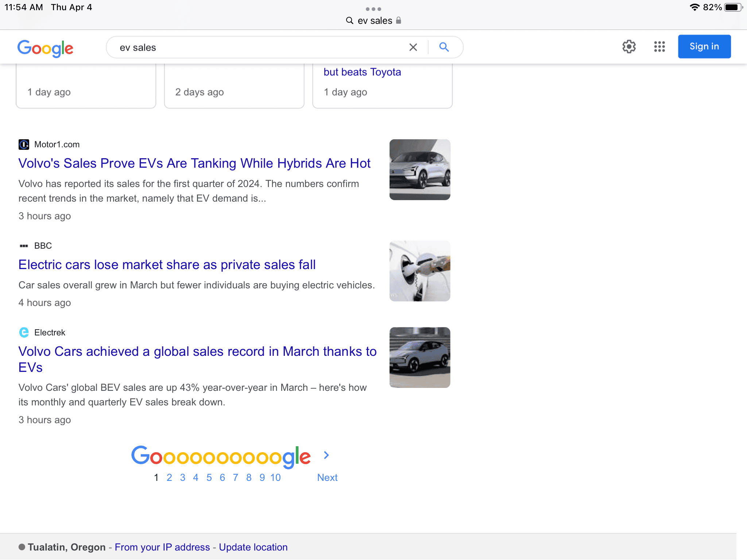Go to results page 5
747x560 pixels.
click(x=209, y=478)
